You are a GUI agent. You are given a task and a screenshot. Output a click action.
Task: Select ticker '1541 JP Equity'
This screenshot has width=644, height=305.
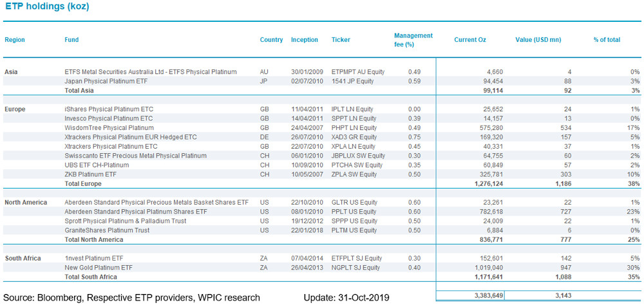tap(352, 81)
